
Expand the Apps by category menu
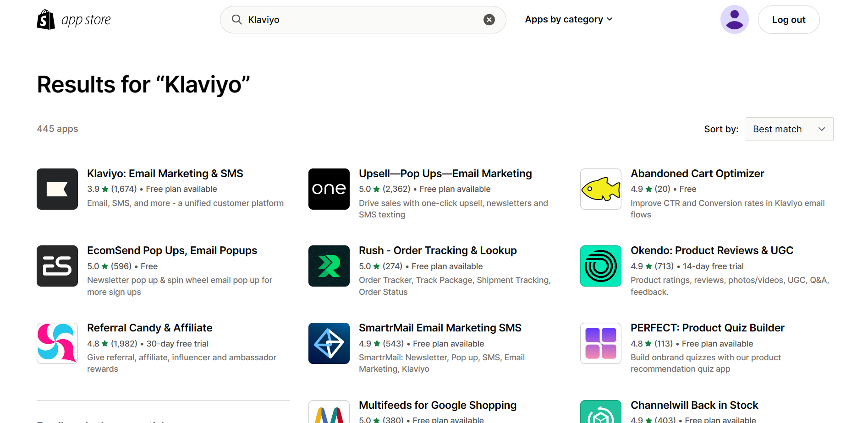tap(569, 19)
